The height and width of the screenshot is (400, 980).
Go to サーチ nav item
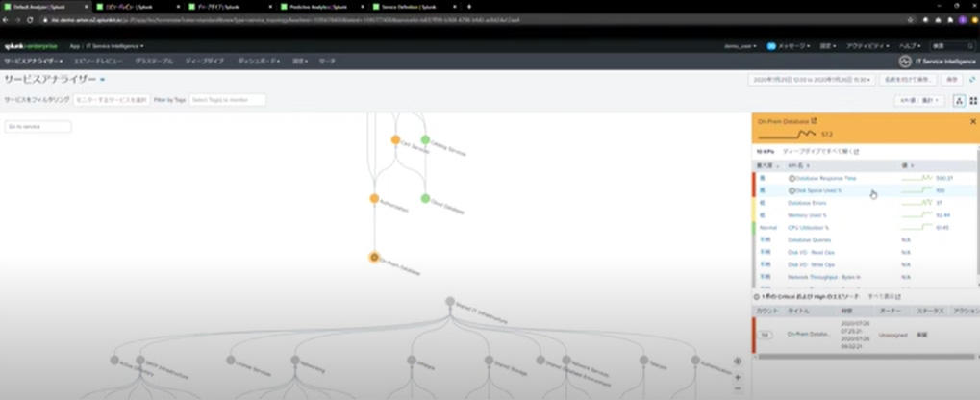point(328,62)
